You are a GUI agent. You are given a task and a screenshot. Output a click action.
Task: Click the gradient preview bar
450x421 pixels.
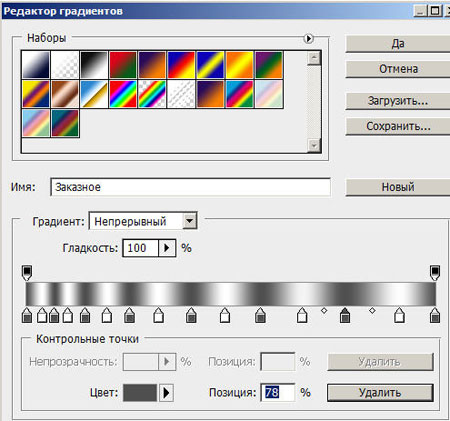click(231, 294)
